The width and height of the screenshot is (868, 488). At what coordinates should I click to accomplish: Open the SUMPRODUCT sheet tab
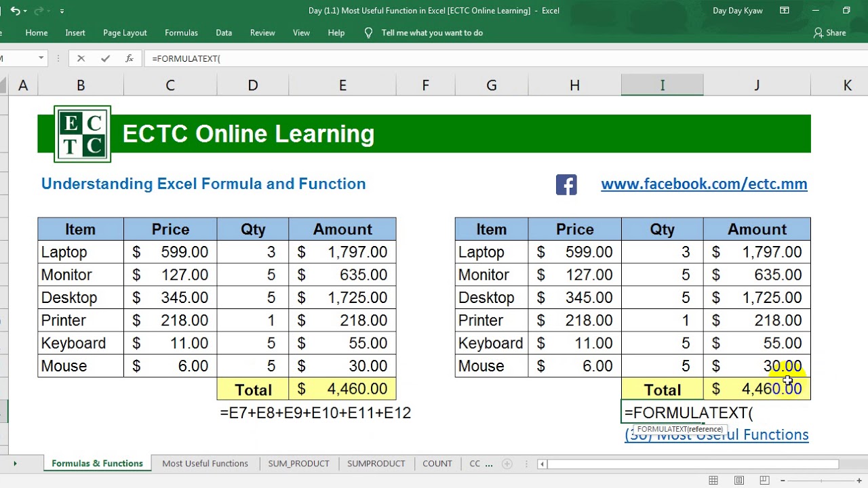click(376, 464)
